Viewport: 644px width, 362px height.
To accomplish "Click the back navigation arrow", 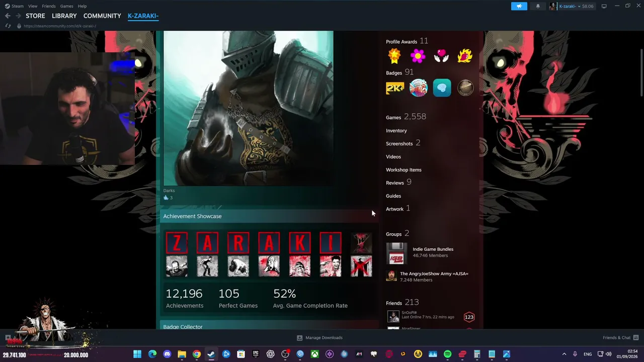I will (x=8, y=16).
